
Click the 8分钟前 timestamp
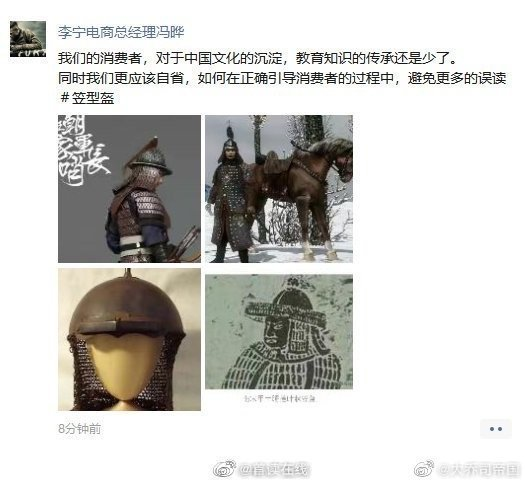(80, 429)
